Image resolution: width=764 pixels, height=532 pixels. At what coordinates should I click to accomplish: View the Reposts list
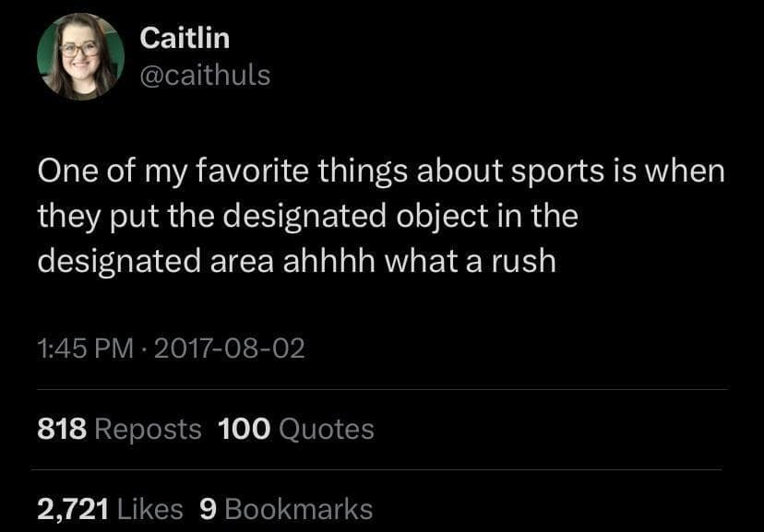[x=148, y=429]
